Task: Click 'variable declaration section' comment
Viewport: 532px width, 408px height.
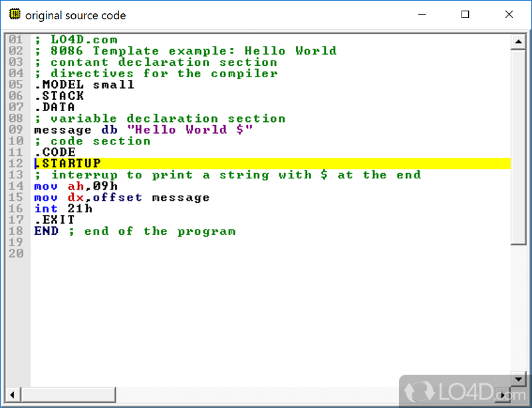Action: pos(168,118)
